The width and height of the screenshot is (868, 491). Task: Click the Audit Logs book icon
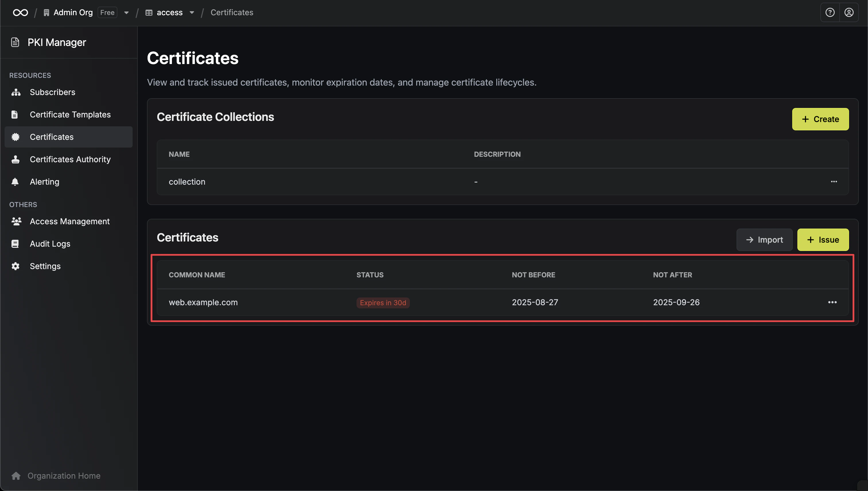(15, 244)
